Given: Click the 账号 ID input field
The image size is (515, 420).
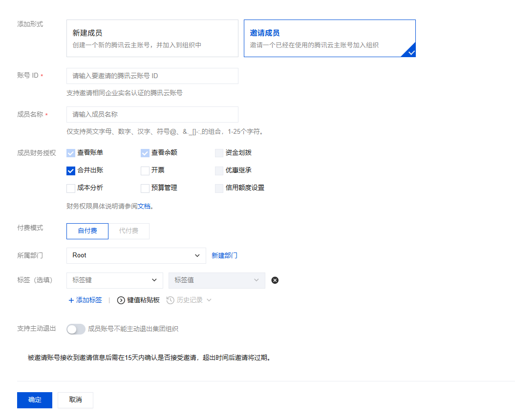Looking at the screenshot, I should 152,76.
